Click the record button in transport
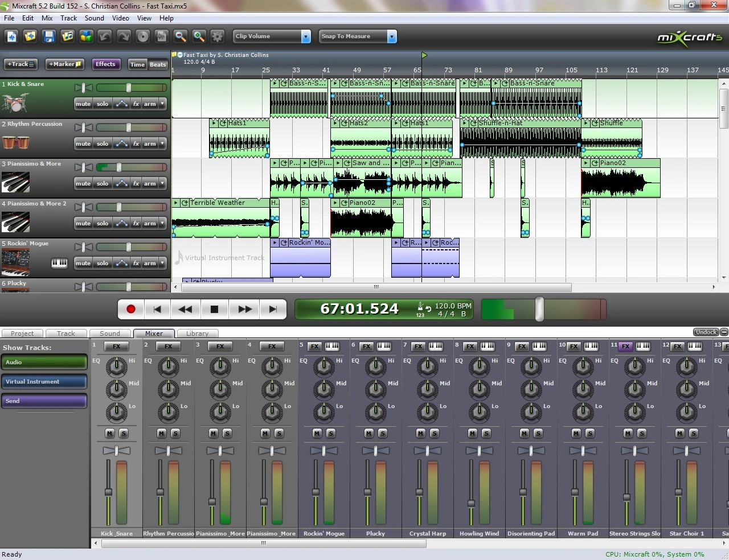Image resolution: width=729 pixels, height=560 pixels. tap(131, 309)
